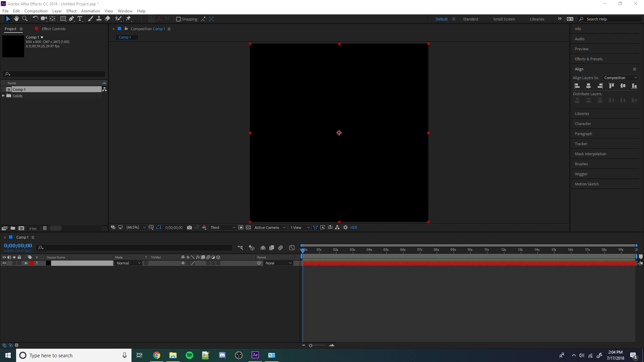Viewport: 644px width, 362px height.
Task: Select the Rectangle shape tool
Action: pyautogui.click(x=63, y=19)
